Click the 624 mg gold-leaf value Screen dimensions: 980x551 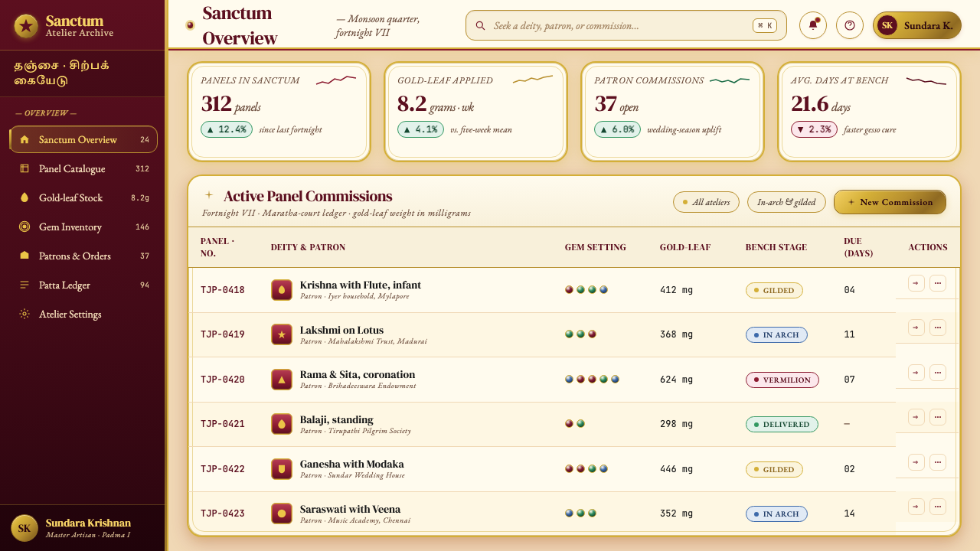[x=676, y=380]
